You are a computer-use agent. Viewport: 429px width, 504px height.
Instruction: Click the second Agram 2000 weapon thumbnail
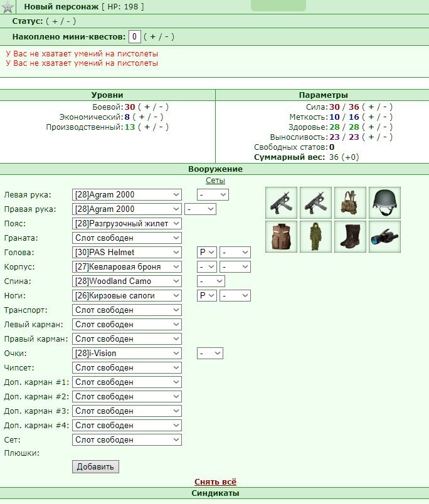pos(316,203)
